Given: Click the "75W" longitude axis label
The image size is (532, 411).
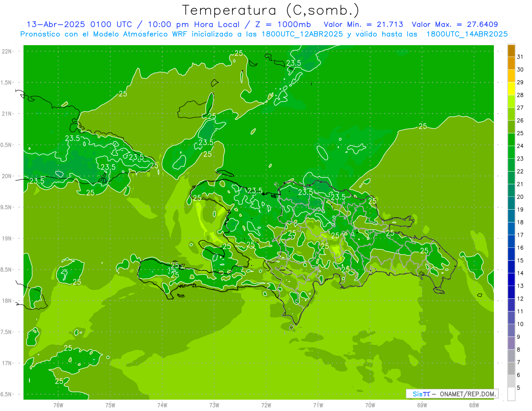Looking at the screenshot, I should tap(110, 405).
